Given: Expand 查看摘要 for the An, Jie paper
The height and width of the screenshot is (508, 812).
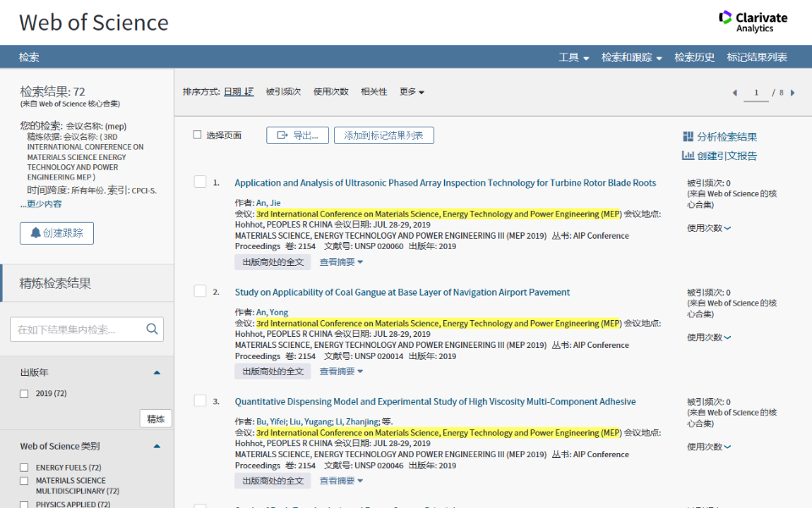Looking at the screenshot, I should coord(341,262).
